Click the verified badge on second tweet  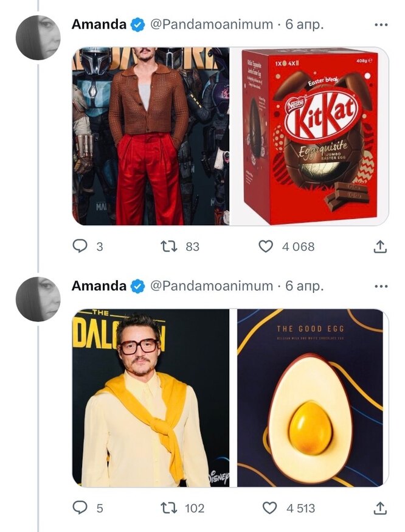[138, 286]
